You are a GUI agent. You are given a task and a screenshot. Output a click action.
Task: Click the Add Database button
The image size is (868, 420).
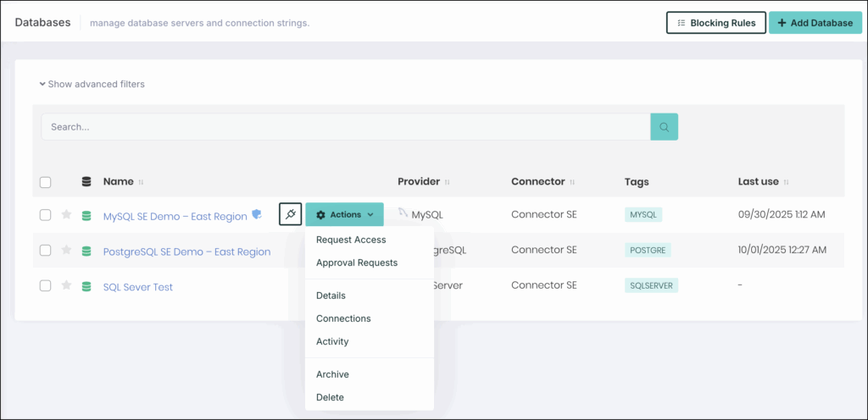815,23
